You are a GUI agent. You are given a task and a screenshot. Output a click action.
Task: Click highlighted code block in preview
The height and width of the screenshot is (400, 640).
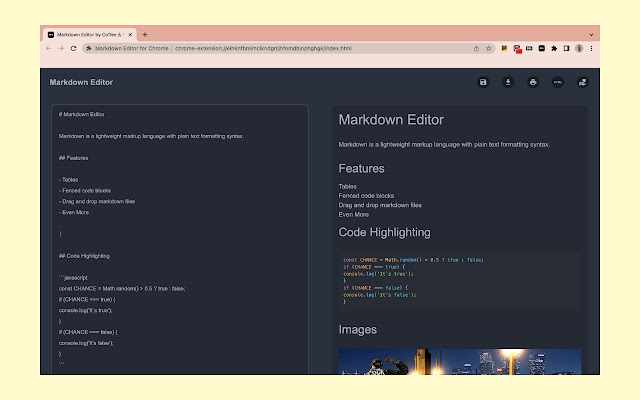pos(460,281)
